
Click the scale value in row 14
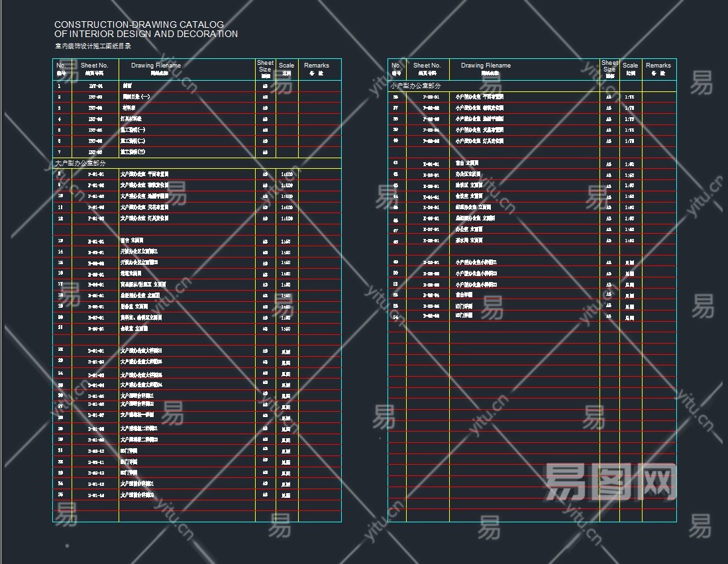click(286, 252)
